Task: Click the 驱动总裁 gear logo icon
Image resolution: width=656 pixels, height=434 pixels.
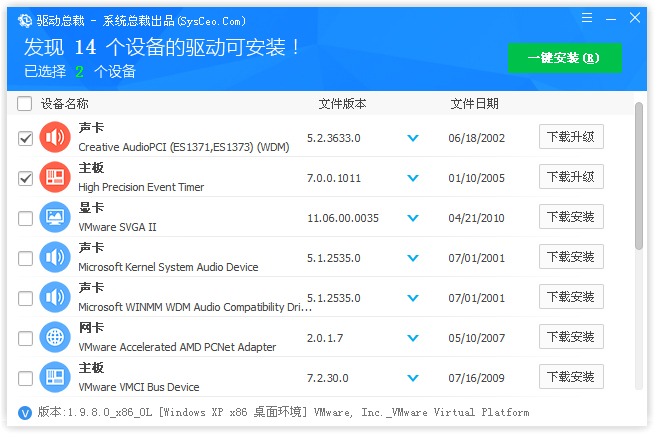Action: (25, 21)
